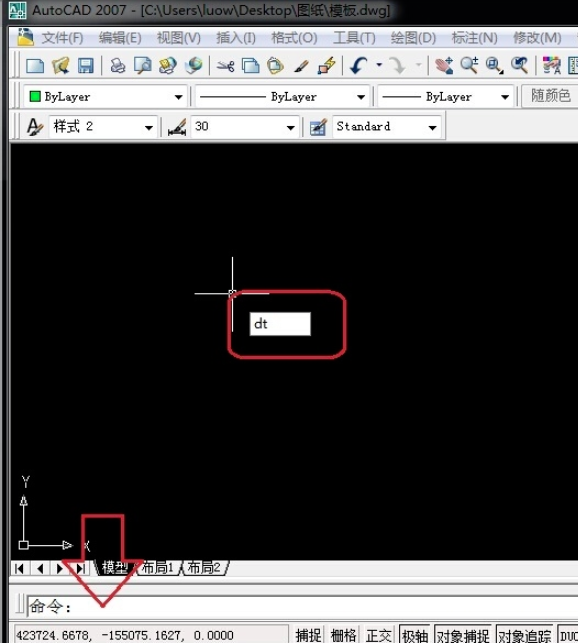Click the Zoom Realtime magnifier icon
This screenshot has width=578, height=643.
469,66
